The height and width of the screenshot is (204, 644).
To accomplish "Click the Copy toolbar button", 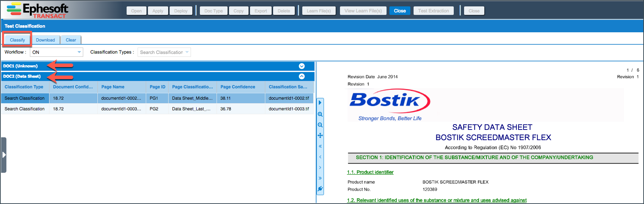I will tap(239, 11).
